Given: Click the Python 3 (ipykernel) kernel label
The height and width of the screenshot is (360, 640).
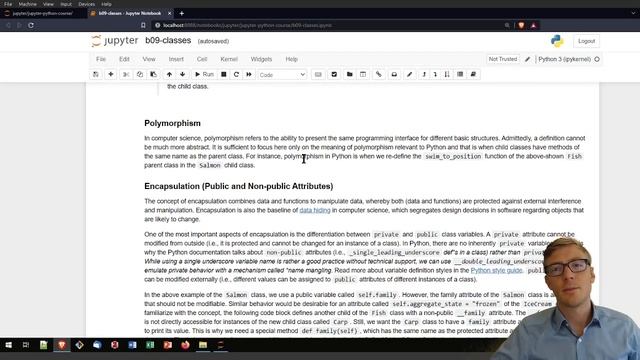Looking at the screenshot, I should click(x=564, y=59).
